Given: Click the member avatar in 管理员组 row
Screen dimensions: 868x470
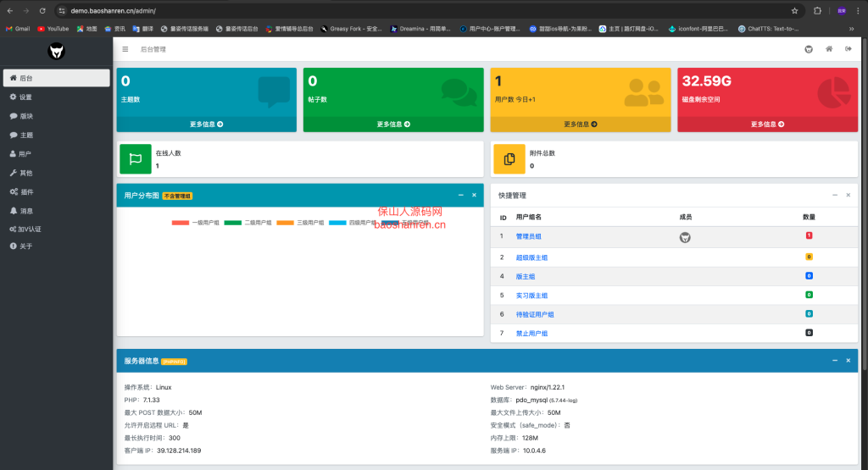Looking at the screenshot, I should [685, 237].
